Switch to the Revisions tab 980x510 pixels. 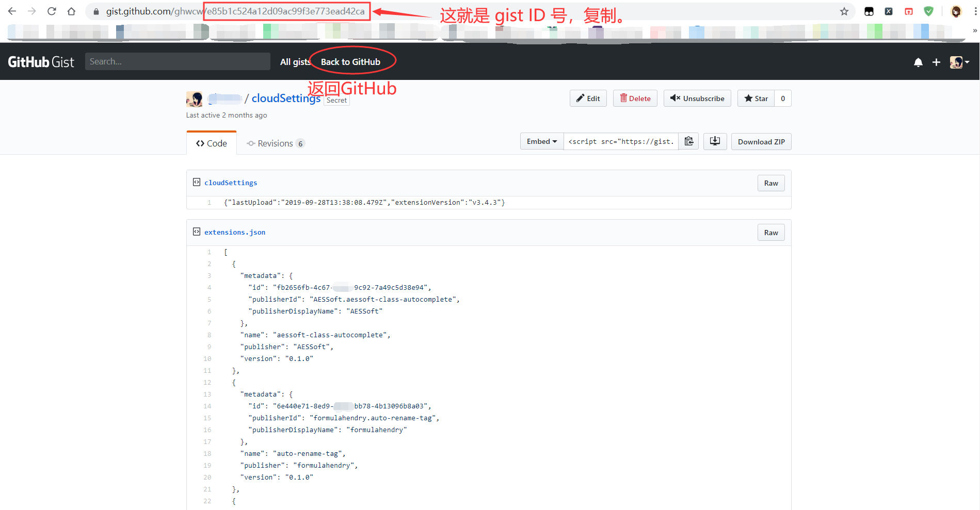coord(276,143)
